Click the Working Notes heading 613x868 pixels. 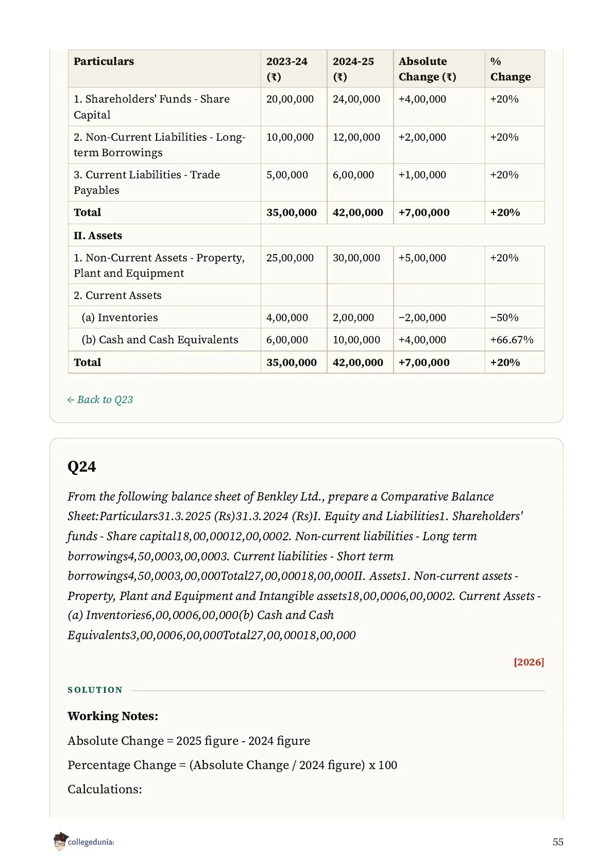pos(113,716)
